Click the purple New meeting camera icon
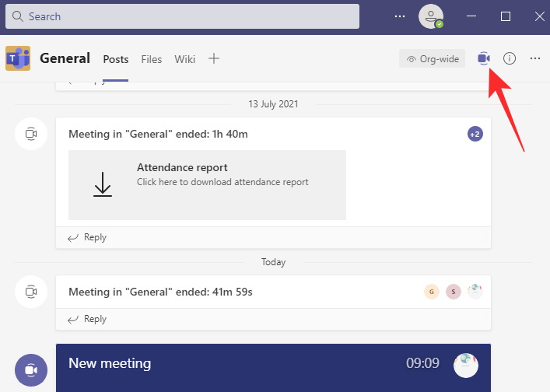 pyautogui.click(x=30, y=370)
